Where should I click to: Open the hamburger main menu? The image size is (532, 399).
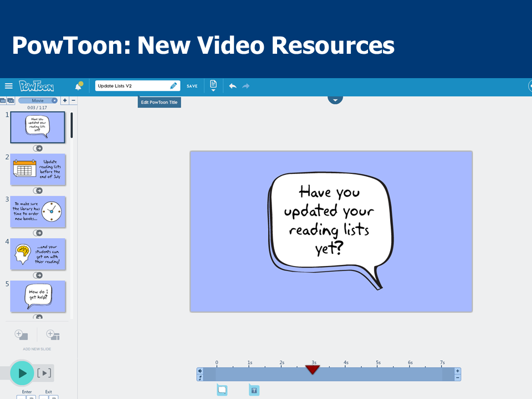click(x=8, y=86)
